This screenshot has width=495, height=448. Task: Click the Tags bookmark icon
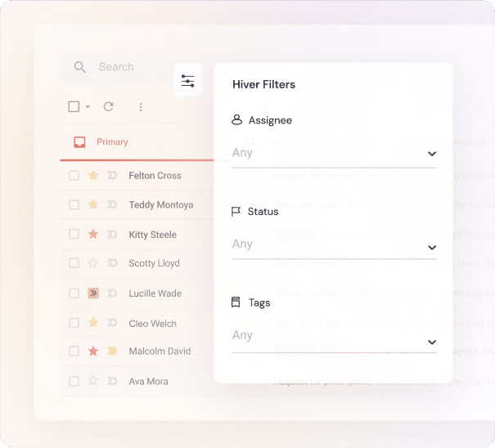click(236, 302)
